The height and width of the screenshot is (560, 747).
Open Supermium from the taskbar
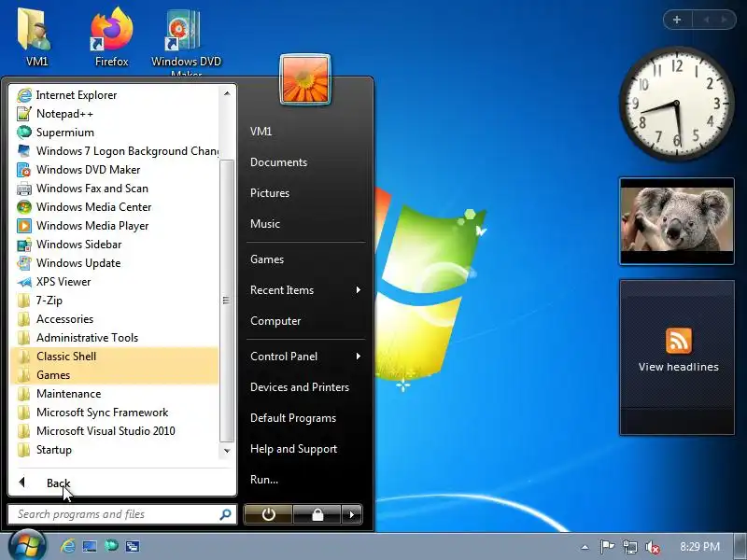pos(111,545)
